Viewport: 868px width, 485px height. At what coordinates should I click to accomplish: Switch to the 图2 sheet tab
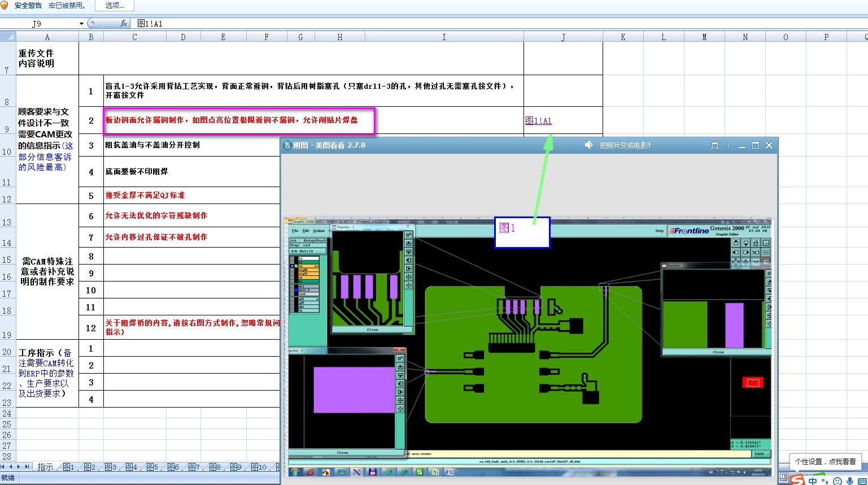coord(90,467)
